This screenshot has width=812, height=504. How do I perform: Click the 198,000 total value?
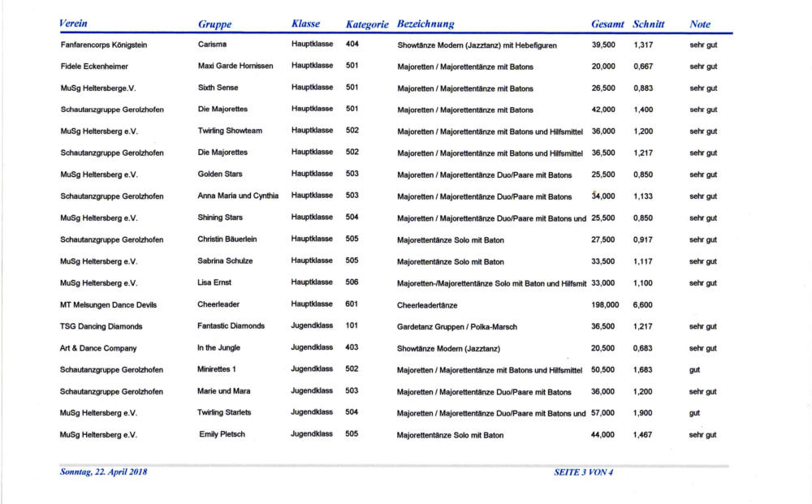(605, 305)
